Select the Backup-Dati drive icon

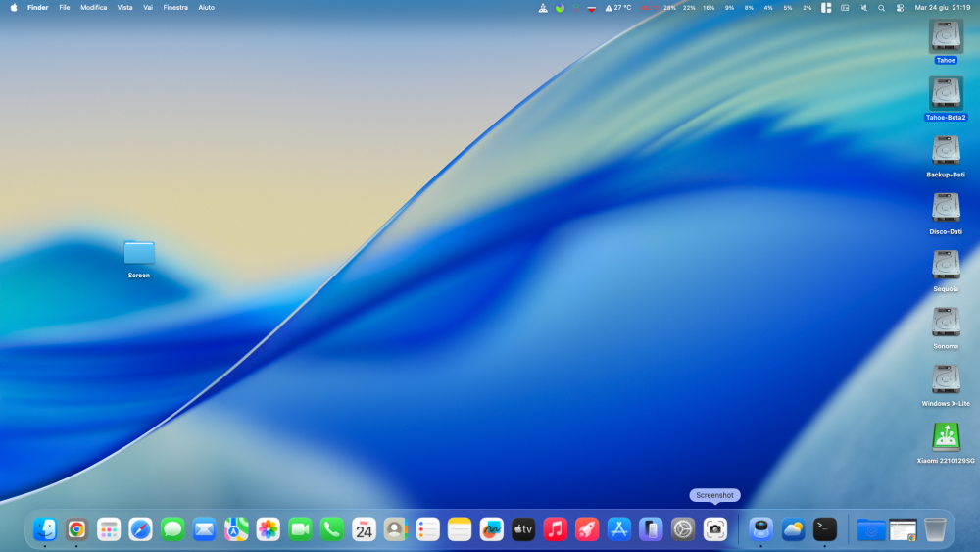(x=946, y=150)
